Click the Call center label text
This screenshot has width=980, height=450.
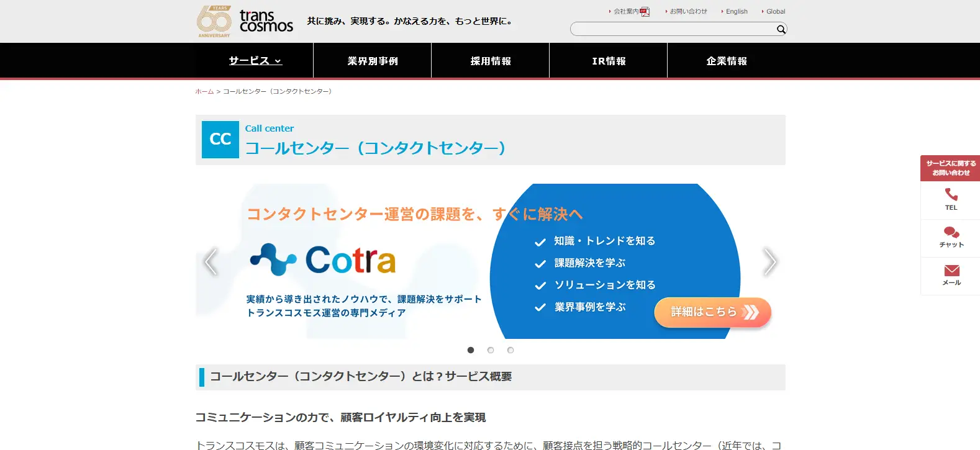pyautogui.click(x=270, y=128)
